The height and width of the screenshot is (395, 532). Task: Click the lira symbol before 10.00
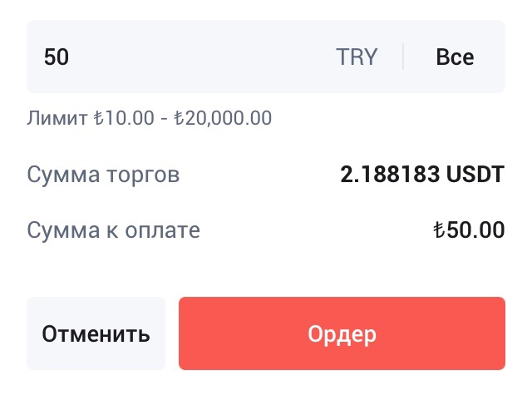[x=98, y=118]
